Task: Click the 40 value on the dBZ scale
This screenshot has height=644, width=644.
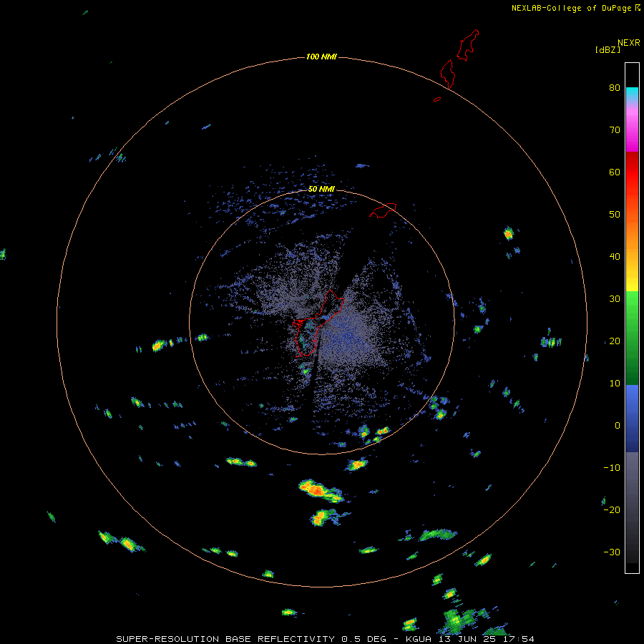Action: pyautogui.click(x=615, y=257)
